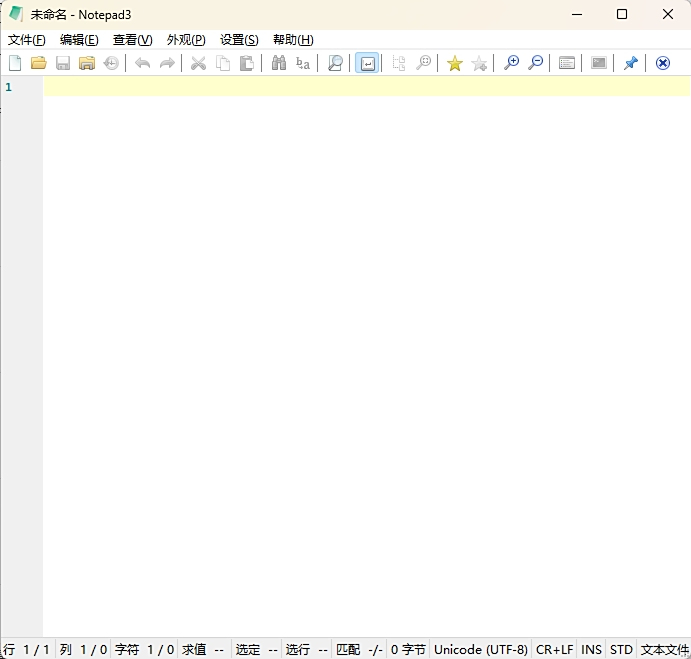Add to favorites with the gray star

pos(479,63)
